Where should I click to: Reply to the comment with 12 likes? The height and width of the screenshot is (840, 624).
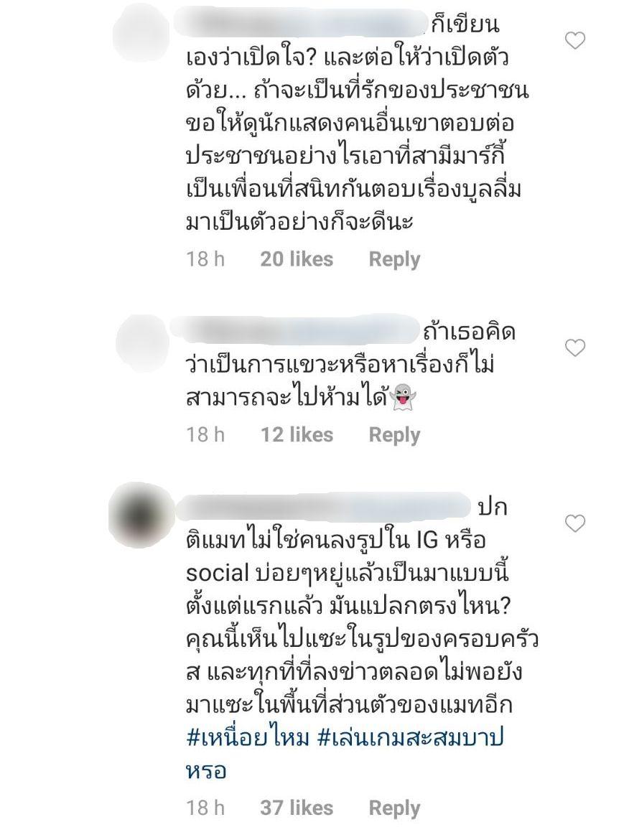click(x=394, y=434)
